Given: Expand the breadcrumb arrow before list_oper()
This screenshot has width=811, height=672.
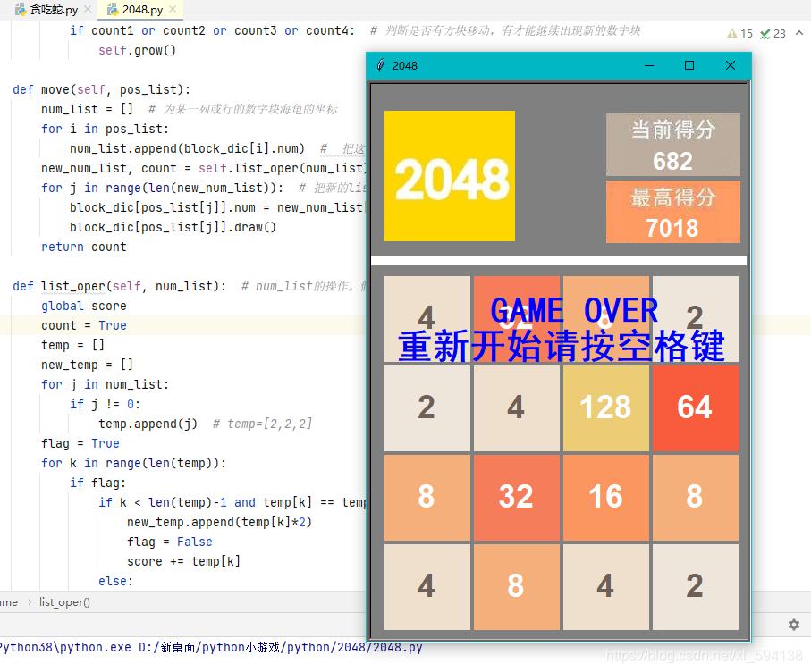Looking at the screenshot, I should pos(31,602).
